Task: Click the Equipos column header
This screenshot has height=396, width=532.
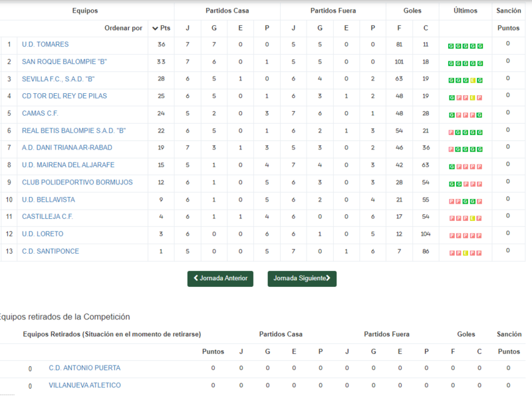Action: [85, 11]
